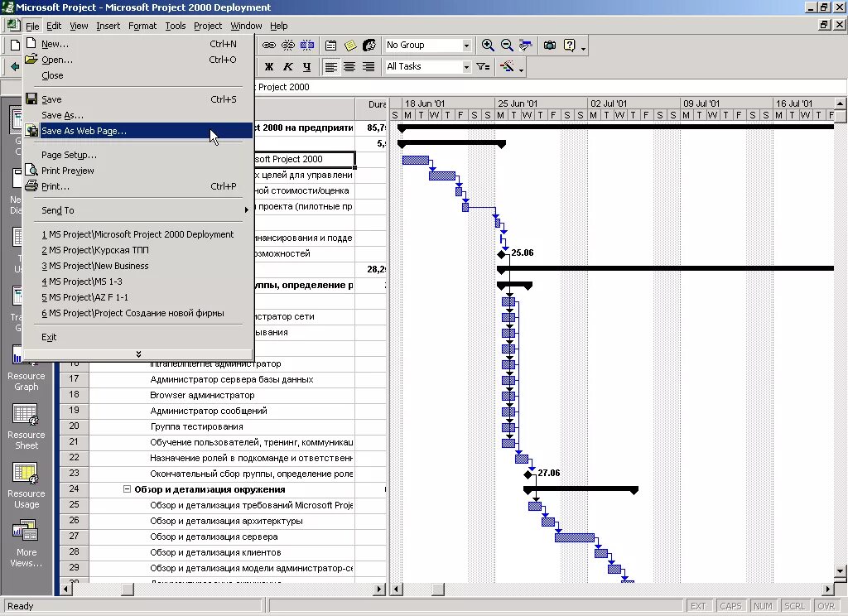
Task: Choose Print... from the File menu
Action: click(138, 186)
